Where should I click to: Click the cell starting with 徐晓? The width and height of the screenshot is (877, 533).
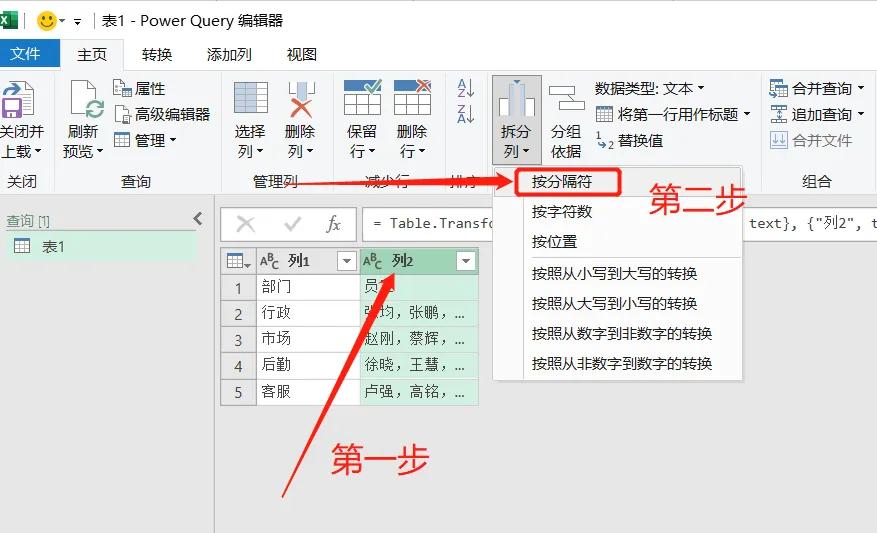pyautogui.click(x=419, y=365)
